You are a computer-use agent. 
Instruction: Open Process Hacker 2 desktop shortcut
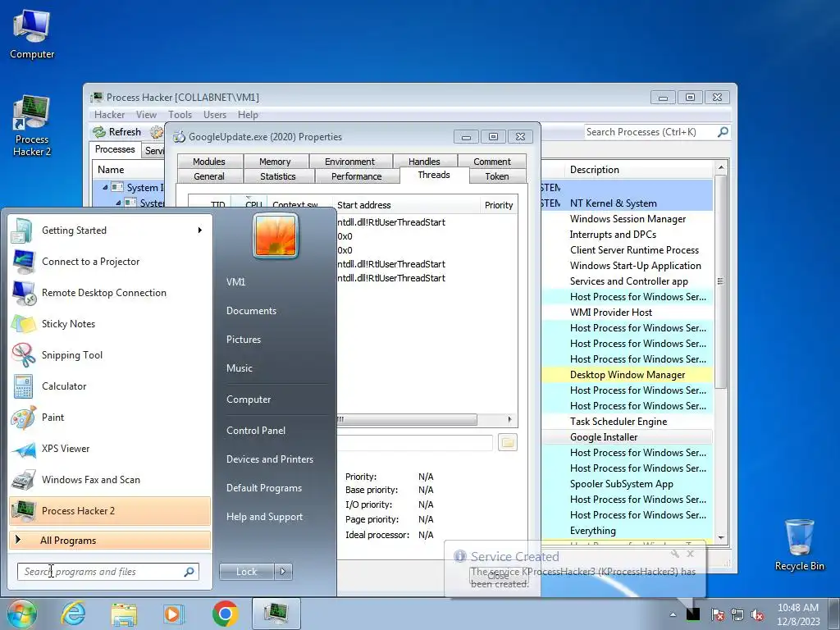click(x=32, y=126)
